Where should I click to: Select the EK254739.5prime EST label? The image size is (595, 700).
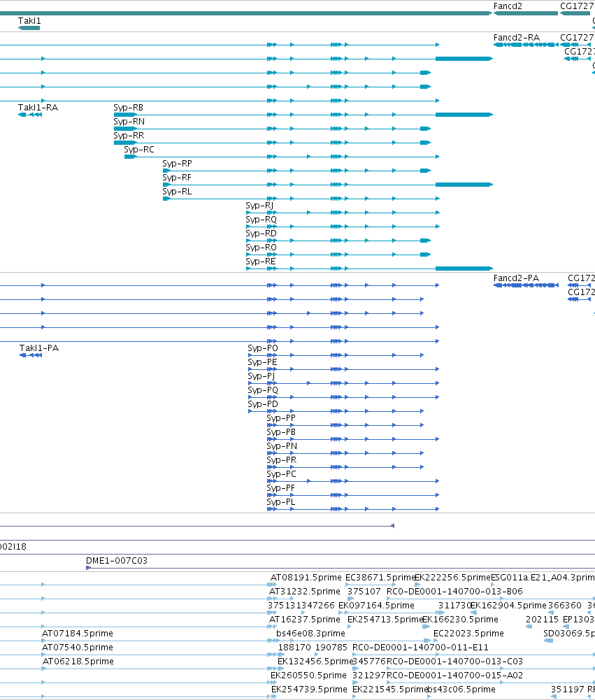coord(309,690)
